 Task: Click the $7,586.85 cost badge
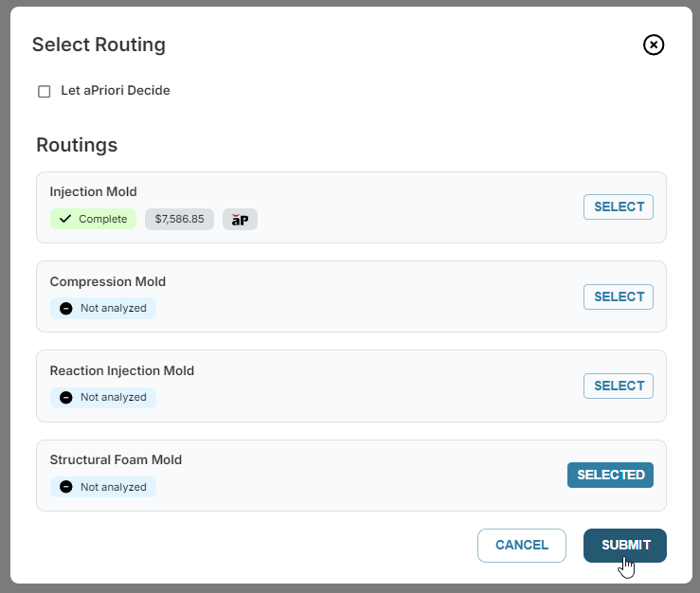(179, 219)
